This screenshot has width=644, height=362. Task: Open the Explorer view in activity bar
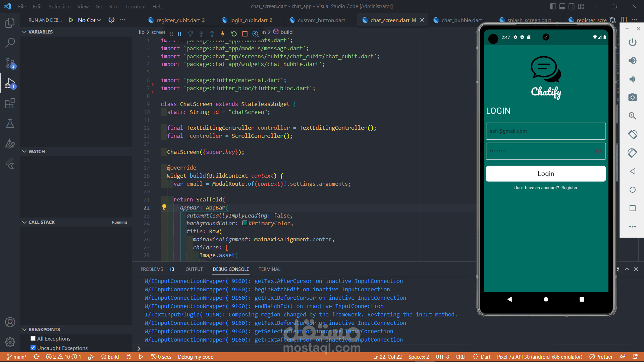pos(10,23)
